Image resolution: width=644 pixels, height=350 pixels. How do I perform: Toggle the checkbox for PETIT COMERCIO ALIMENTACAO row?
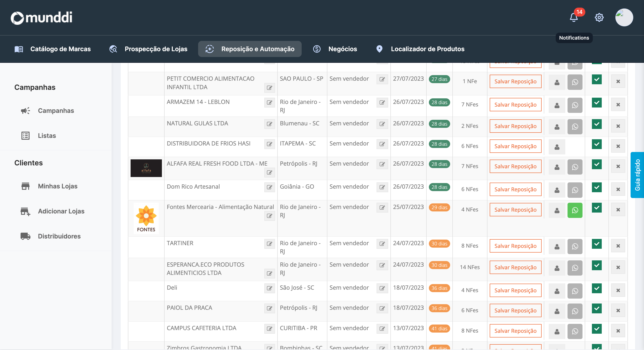coord(597,79)
